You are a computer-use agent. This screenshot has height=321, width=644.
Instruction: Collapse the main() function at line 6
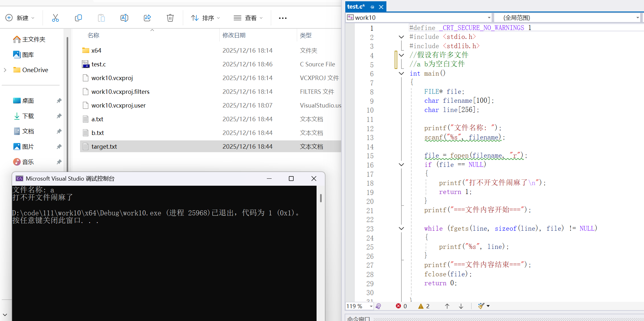coord(401,73)
